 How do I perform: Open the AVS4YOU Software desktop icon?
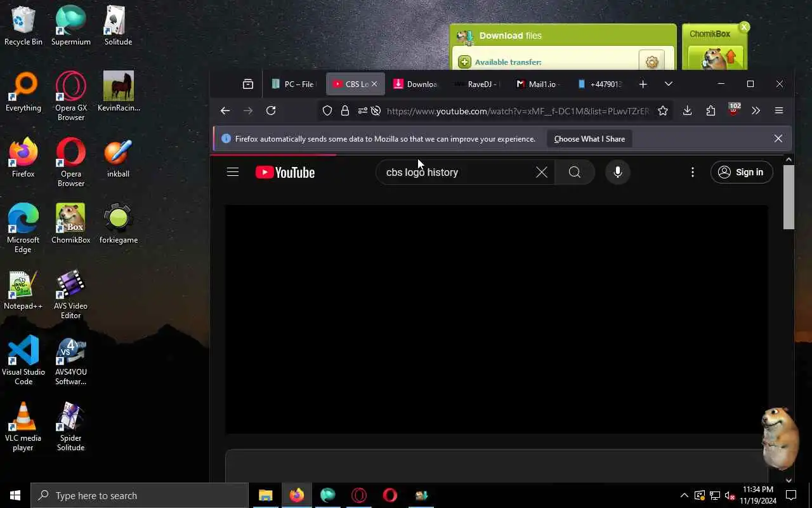pyautogui.click(x=71, y=359)
